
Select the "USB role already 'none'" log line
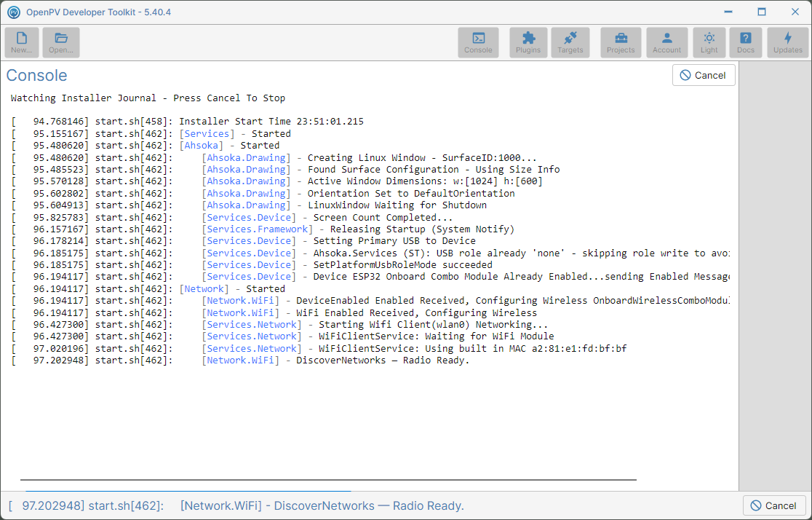(x=370, y=253)
